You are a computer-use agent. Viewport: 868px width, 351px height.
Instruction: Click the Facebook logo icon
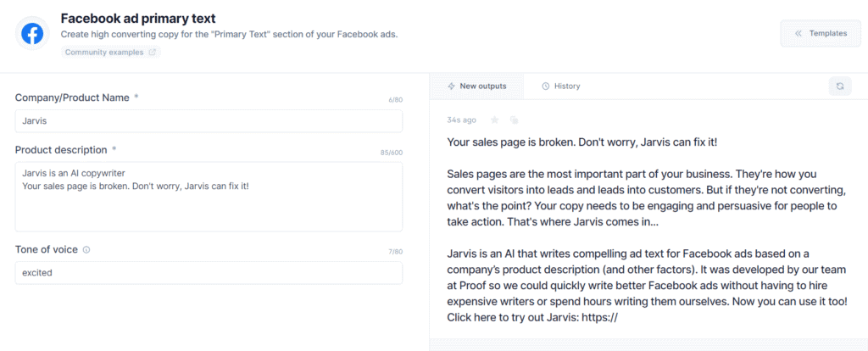32,34
